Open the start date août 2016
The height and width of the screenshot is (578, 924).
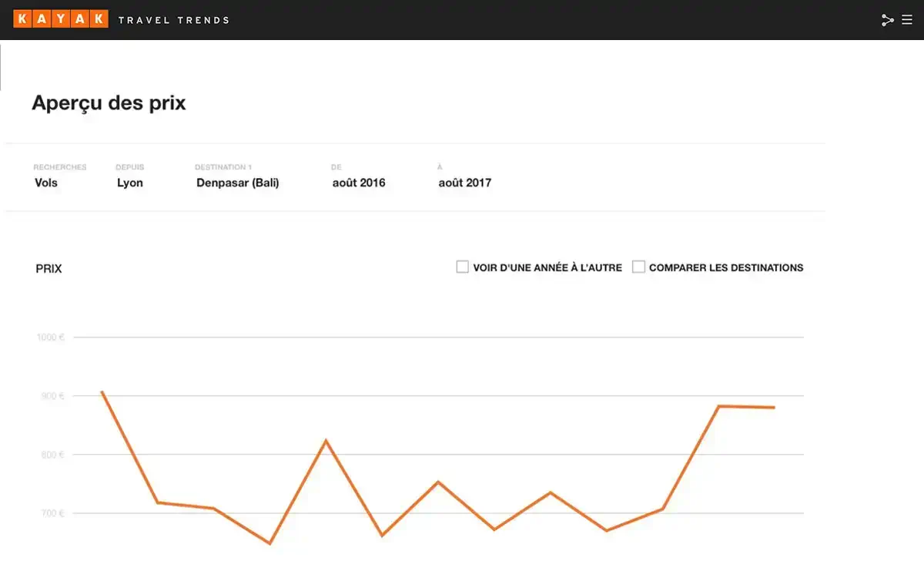(x=359, y=183)
